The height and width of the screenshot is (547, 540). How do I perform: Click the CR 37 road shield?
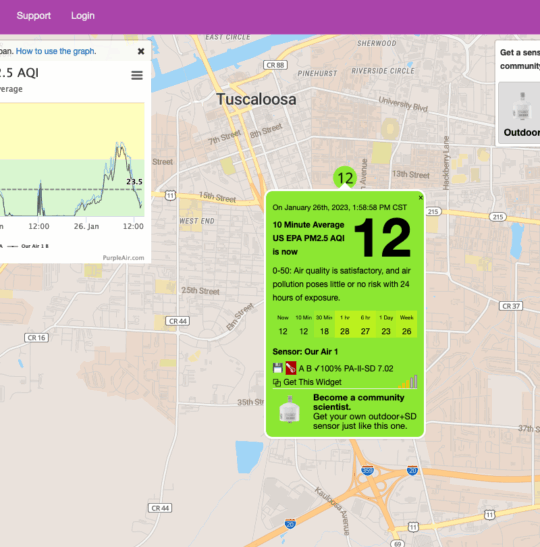point(511,306)
